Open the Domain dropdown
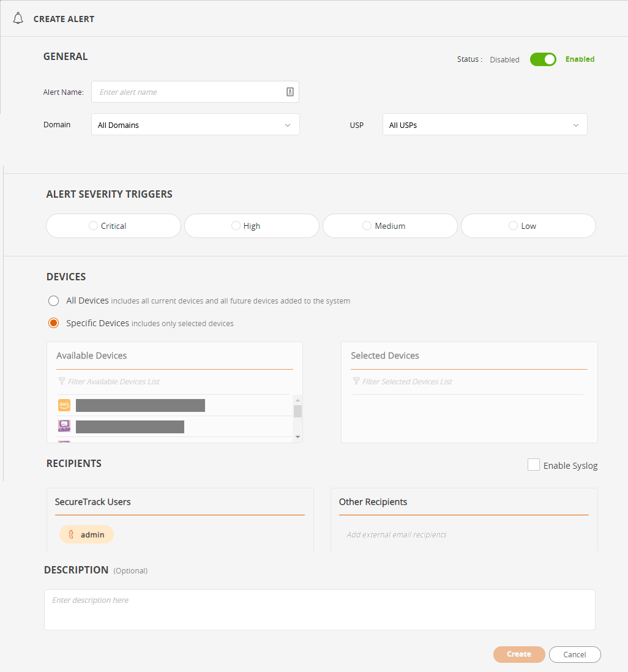 click(195, 125)
